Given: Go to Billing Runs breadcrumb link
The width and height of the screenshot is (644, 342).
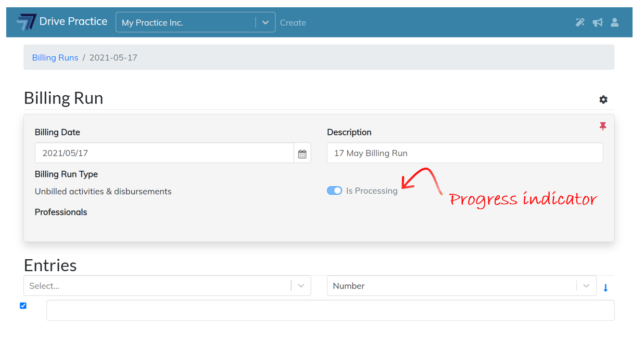Looking at the screenshot, I should (x=55, y=58).
